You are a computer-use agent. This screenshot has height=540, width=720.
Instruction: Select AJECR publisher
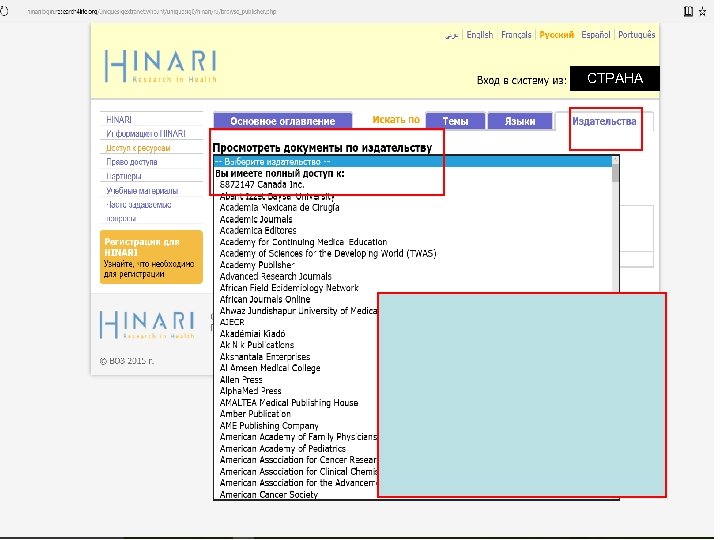click(x=232, y=322)
